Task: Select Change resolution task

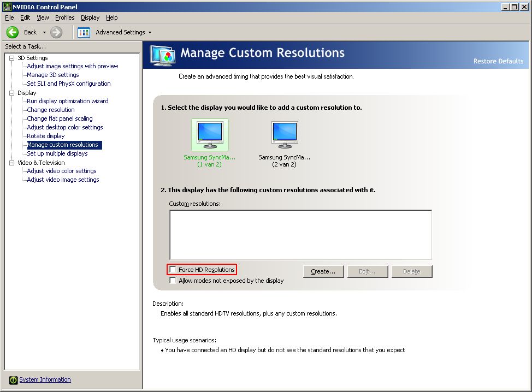Action: (51, 110)
